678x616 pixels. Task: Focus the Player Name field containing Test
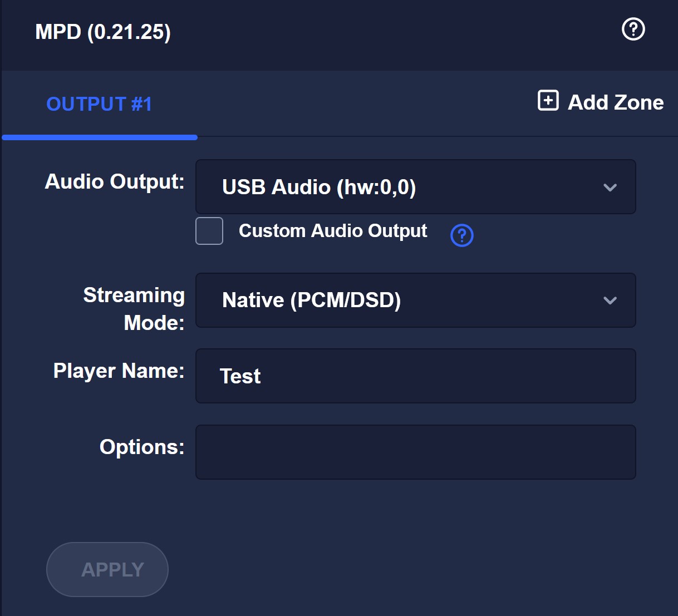pyautogui.click(x=416, y=376)
